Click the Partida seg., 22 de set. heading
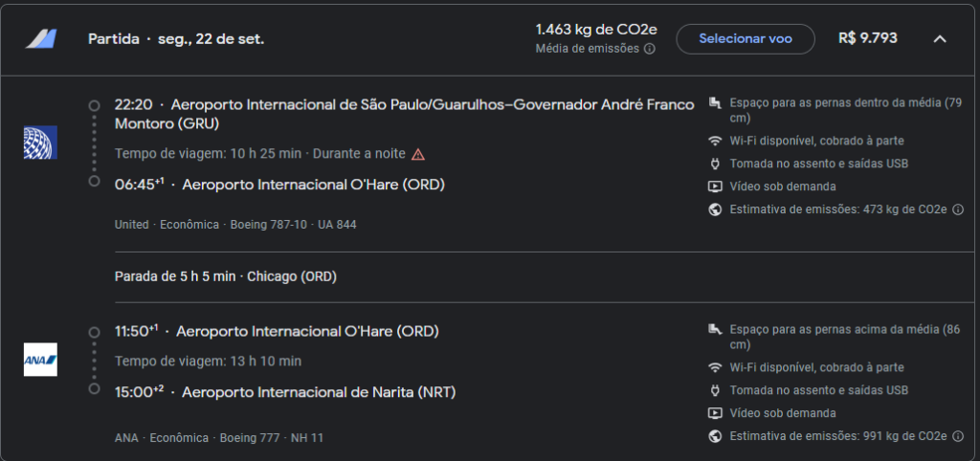The height and width of the screenshot is (461, 980). 176,39
